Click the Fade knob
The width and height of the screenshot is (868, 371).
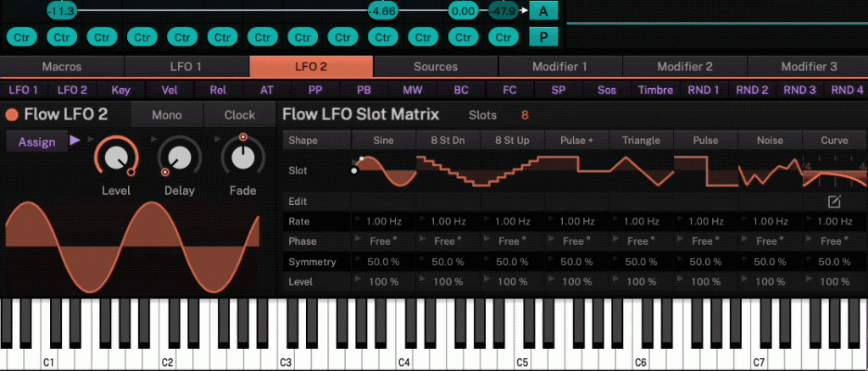pos(242,157)
